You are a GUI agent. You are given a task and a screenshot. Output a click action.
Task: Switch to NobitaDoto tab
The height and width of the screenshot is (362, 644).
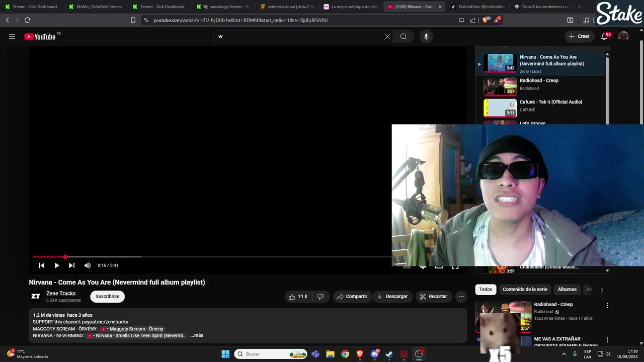[x=477, y=7]
